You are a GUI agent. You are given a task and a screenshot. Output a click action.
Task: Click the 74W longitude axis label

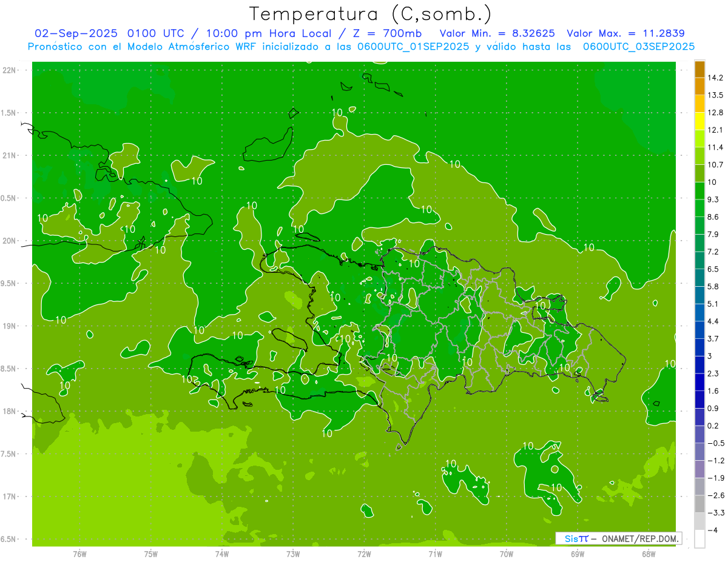coord(222,554)
